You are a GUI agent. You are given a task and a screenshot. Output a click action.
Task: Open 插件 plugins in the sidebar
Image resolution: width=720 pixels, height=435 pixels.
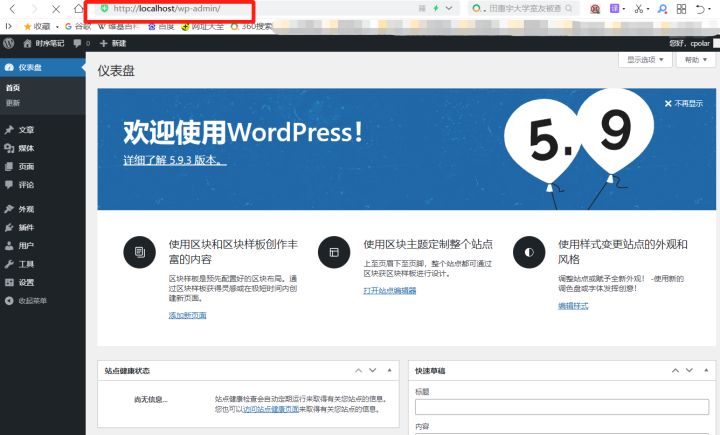(x=42, y=227)
